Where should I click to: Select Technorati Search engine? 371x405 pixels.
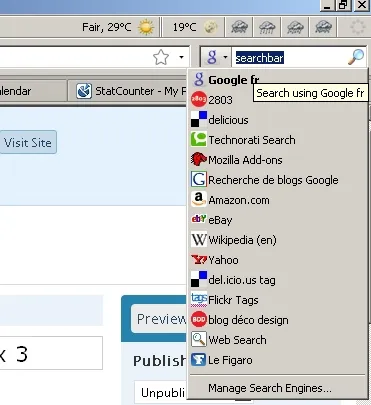[277, 140]
